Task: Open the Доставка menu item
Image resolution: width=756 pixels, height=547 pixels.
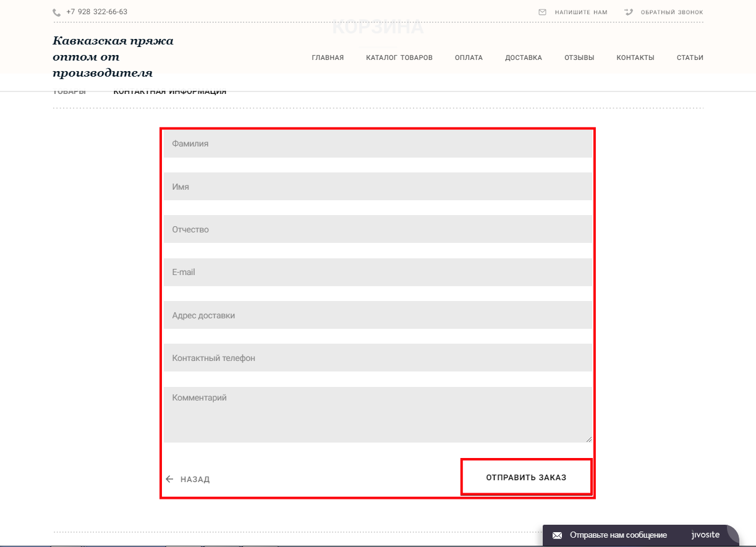Action: click(524, 57)
